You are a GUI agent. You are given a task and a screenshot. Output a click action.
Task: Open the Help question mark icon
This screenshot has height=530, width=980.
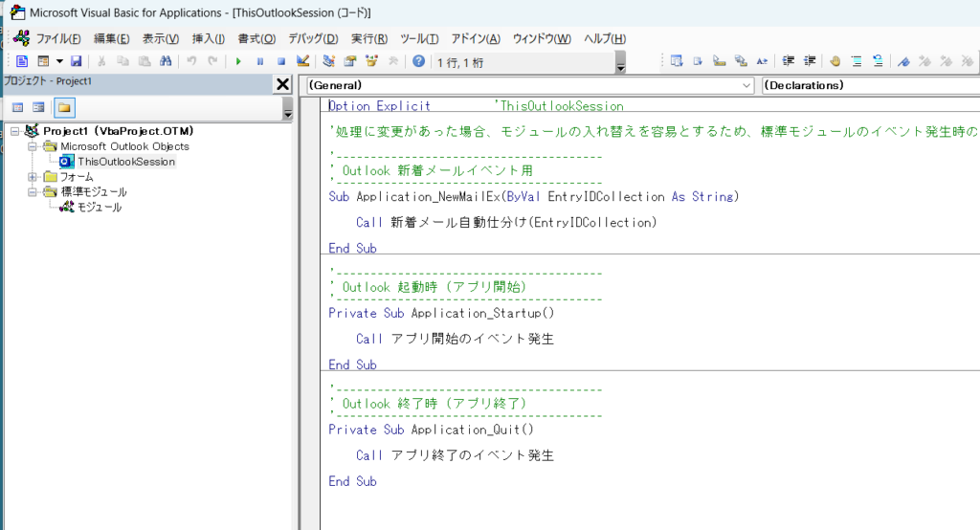tap(418, 61)
